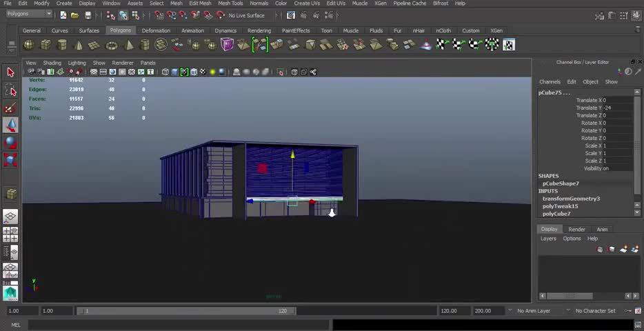The image size is (644, 331).
Task: Open the Mesh Tools menu
Action: coord(230,3)
